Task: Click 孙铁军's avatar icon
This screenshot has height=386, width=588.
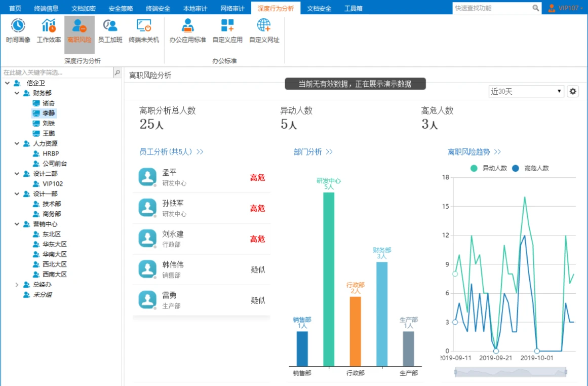Action: click(147, 208)
